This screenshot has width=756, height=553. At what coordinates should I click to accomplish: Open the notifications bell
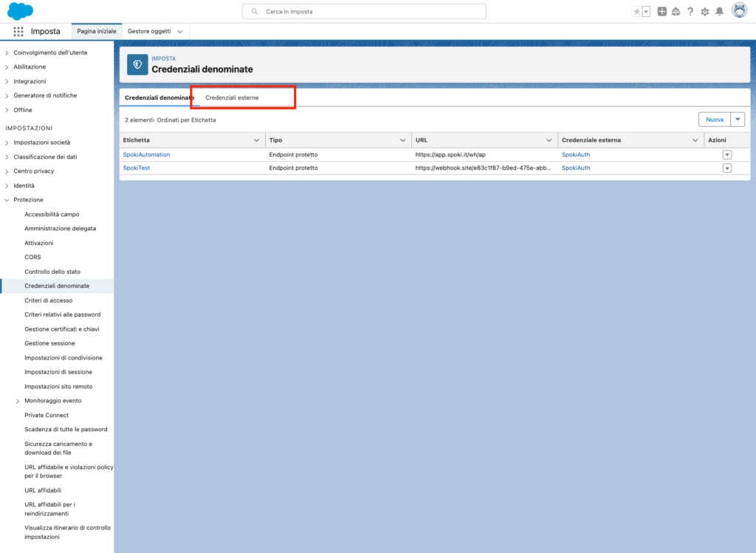[719, 12]
